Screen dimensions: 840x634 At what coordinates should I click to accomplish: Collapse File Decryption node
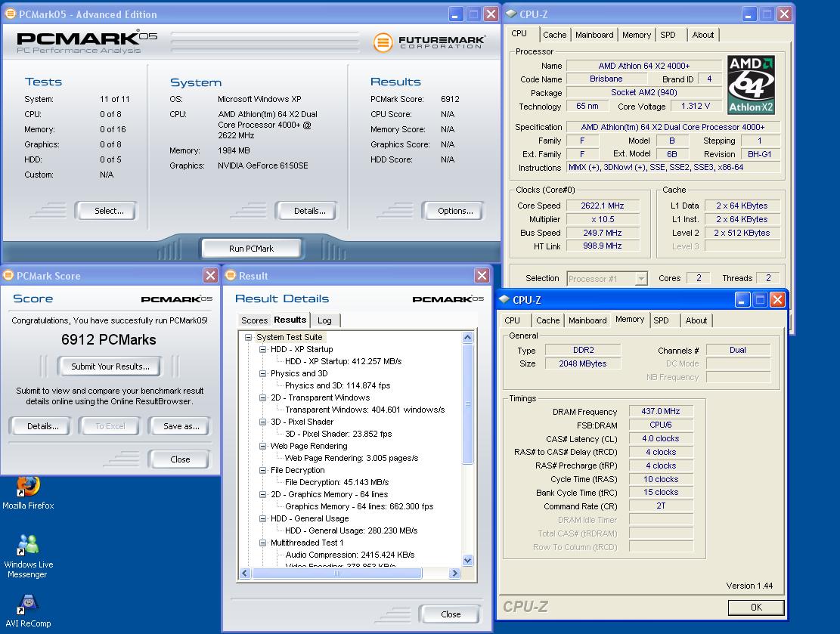pos(262,470)
